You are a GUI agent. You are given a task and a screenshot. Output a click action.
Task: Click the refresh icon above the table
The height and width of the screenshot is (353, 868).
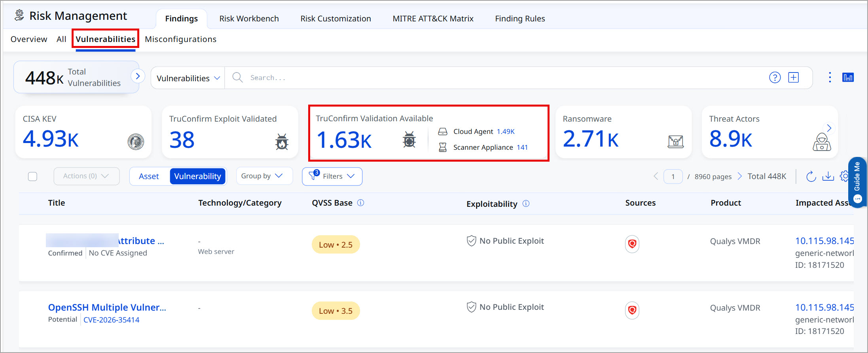point(811,176)
